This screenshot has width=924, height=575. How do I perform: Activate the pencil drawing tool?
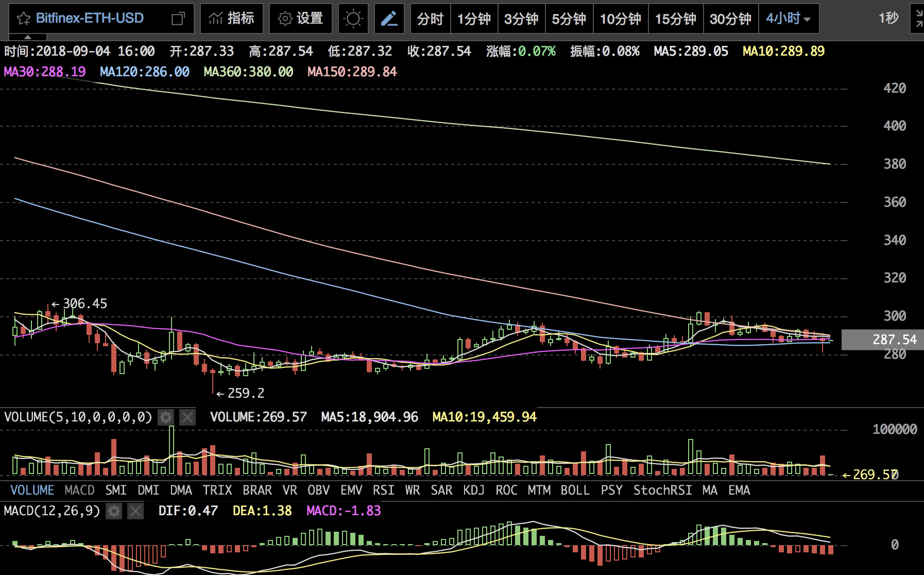click(x=389, y=19)
